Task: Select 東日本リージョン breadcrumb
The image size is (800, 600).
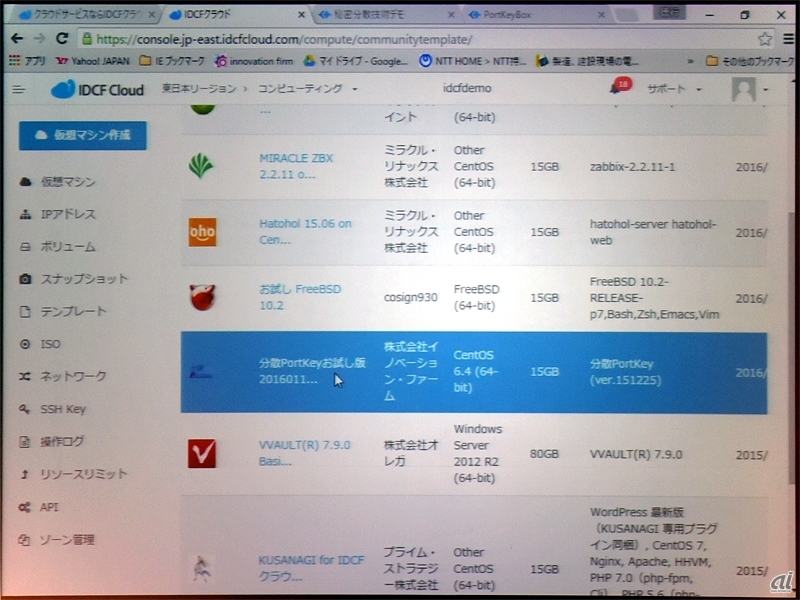Action: 198,88
